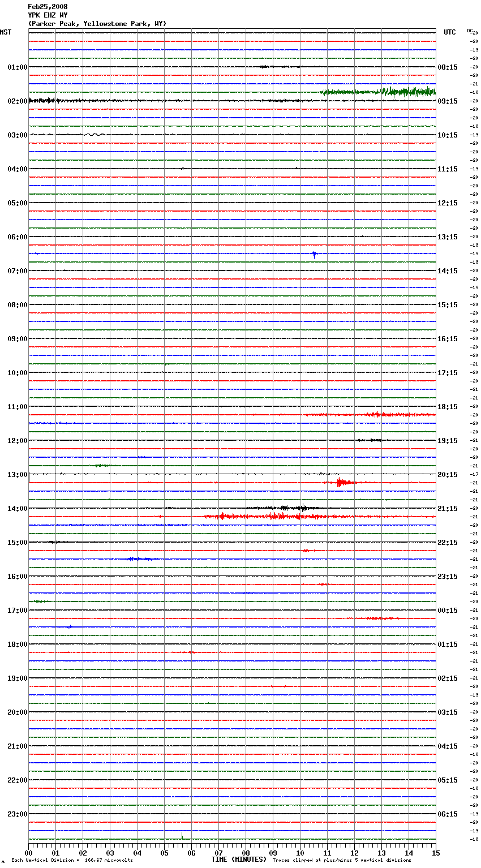This screenshot has width=481, height=868.
Task: Click the 23:15 UTC time label
Action: coord(448,577)
